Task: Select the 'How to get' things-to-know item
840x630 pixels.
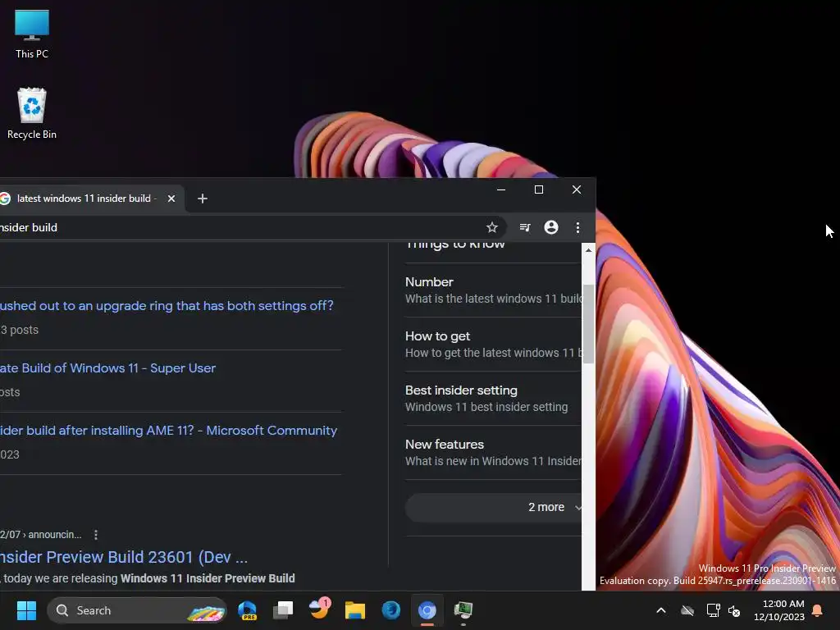Action: pyautogui.click(x=493, y=344)
